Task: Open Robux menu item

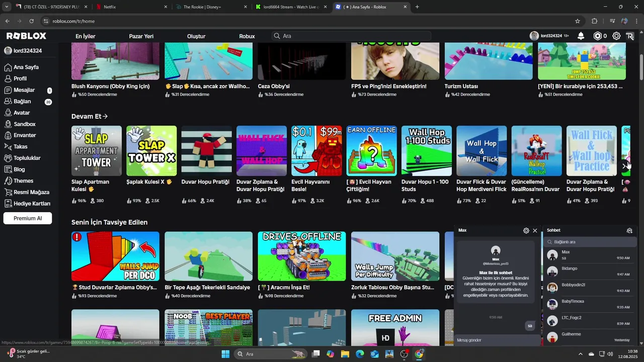Action: coord(247,36)
